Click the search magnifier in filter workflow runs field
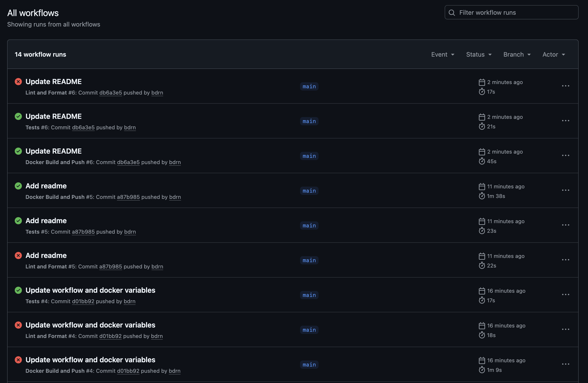Image resolution: width=588 pixels, height=383 pixels. 452,12
